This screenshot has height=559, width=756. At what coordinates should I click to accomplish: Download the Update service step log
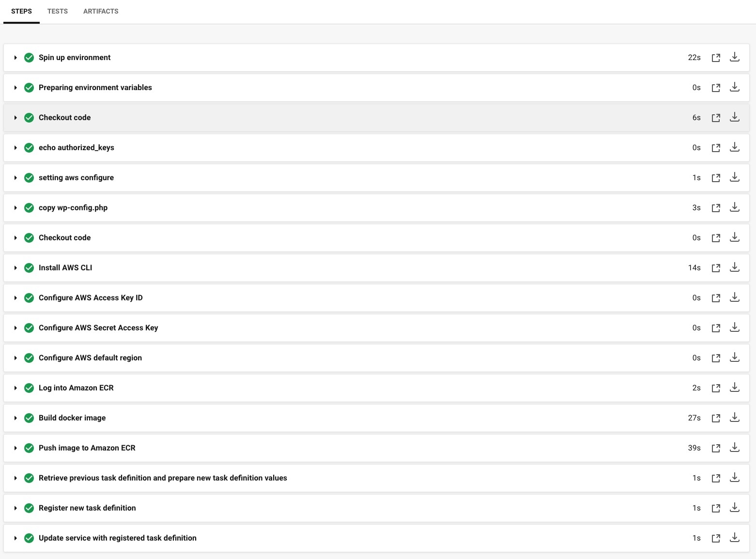tap(735, 537)
